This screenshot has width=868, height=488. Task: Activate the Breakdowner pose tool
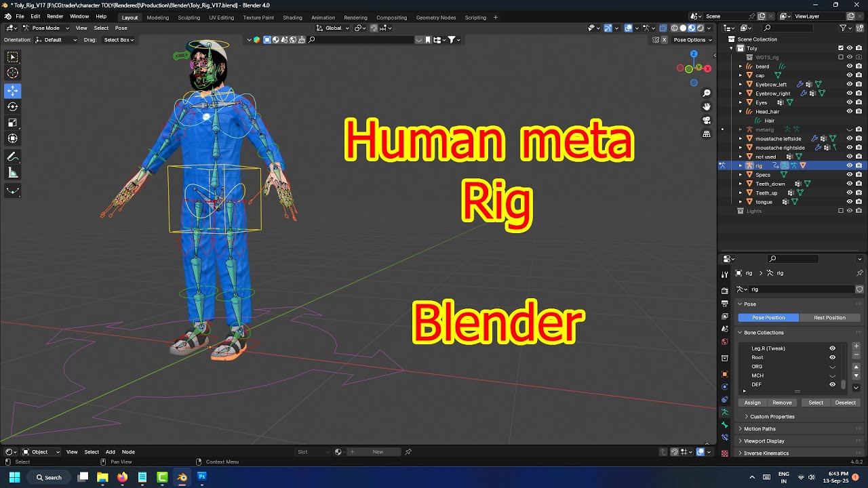pos(13,191)
